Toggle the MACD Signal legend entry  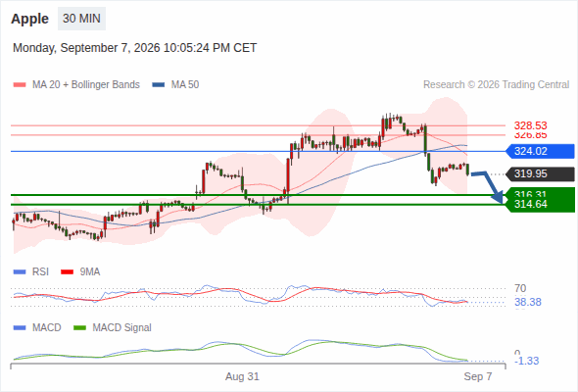pos(113,327)
